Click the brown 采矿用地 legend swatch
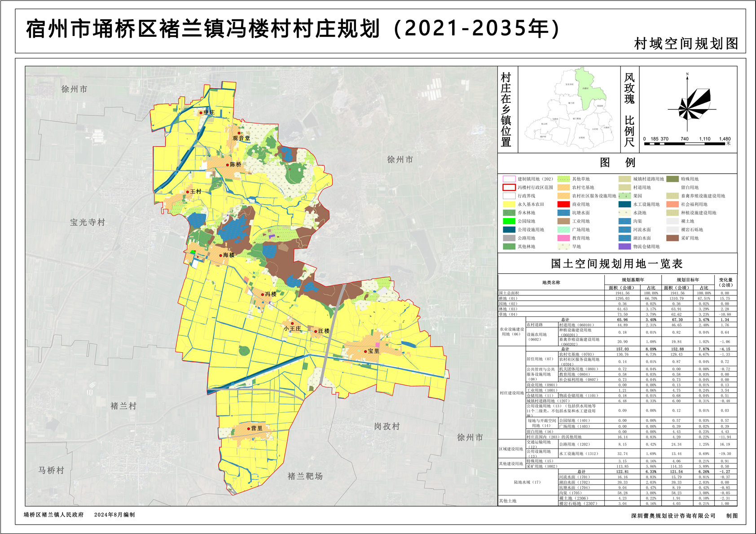 pyautogui.click(x=672, y=238)
